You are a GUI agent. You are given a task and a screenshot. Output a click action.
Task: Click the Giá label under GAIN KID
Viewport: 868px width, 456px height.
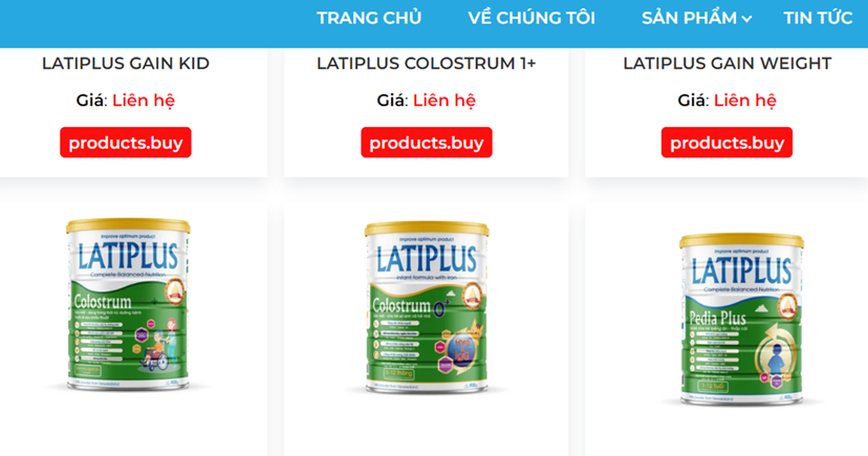91,101
